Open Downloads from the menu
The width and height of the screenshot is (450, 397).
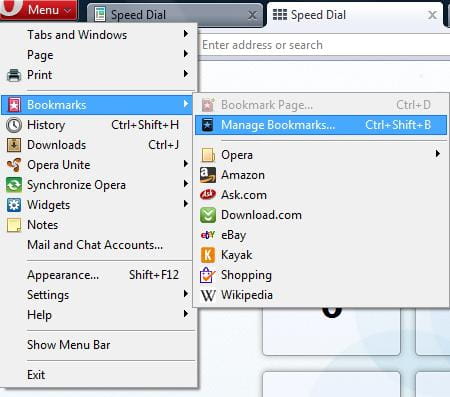[98, 145]
